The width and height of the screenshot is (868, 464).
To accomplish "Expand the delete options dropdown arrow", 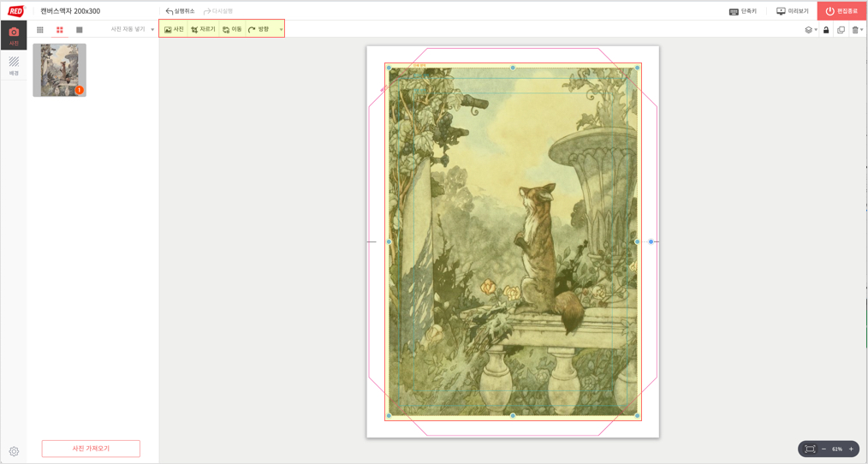I will pos(862,30).
